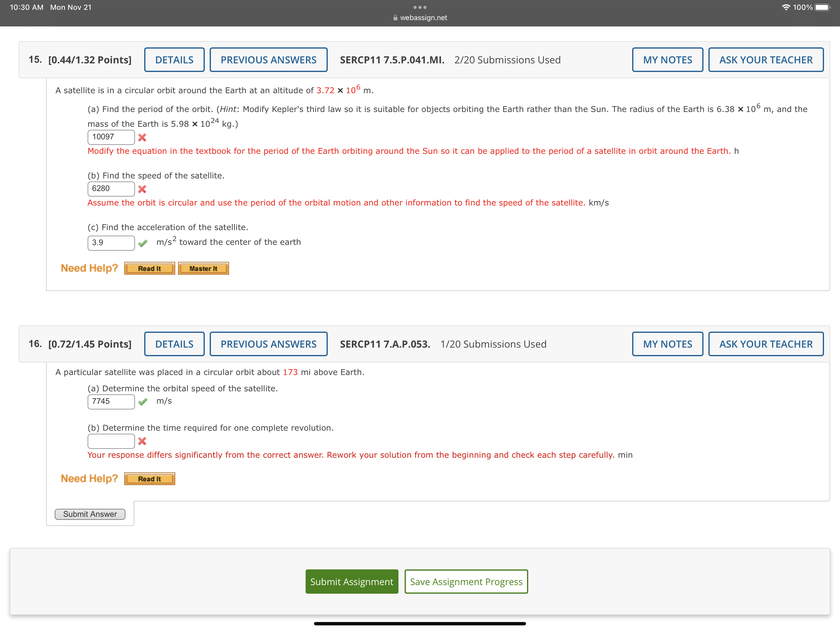Image resolution: width=840 pixels, height=630 pixels.
Task: Click ASK YOUR TEACHER on question 16
Action: 766,344
